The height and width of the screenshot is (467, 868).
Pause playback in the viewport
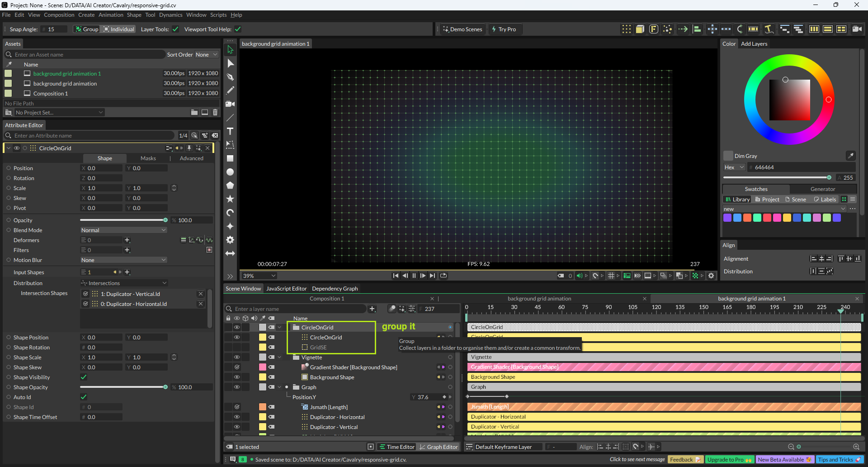[414, 276]
